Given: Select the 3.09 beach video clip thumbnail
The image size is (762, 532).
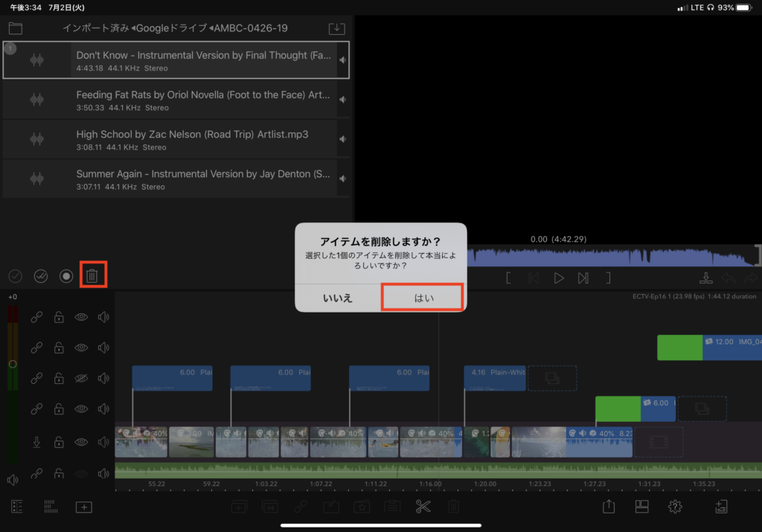Looking at the screenshot, I should tap(191, 442).
